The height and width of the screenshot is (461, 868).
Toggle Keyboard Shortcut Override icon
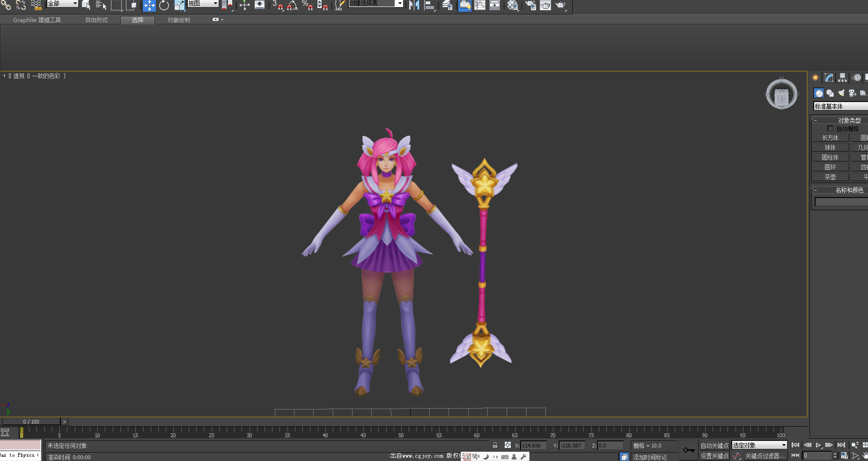[259, 5]
